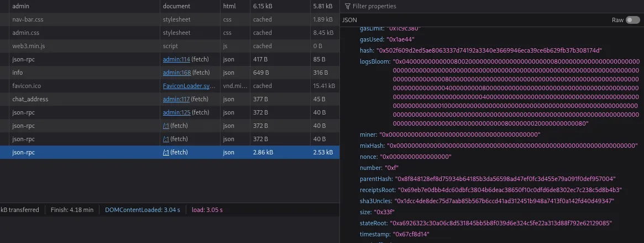
Task: Click the size value 0x33f
Action: pos(384,212)
